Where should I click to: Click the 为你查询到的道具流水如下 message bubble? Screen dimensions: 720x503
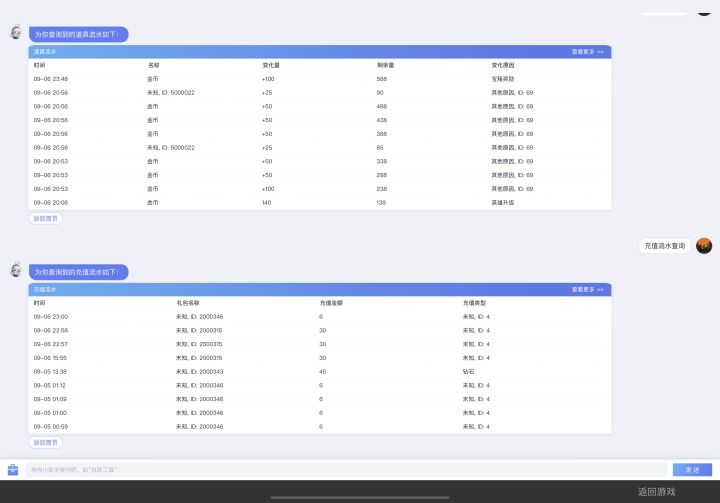79,34
